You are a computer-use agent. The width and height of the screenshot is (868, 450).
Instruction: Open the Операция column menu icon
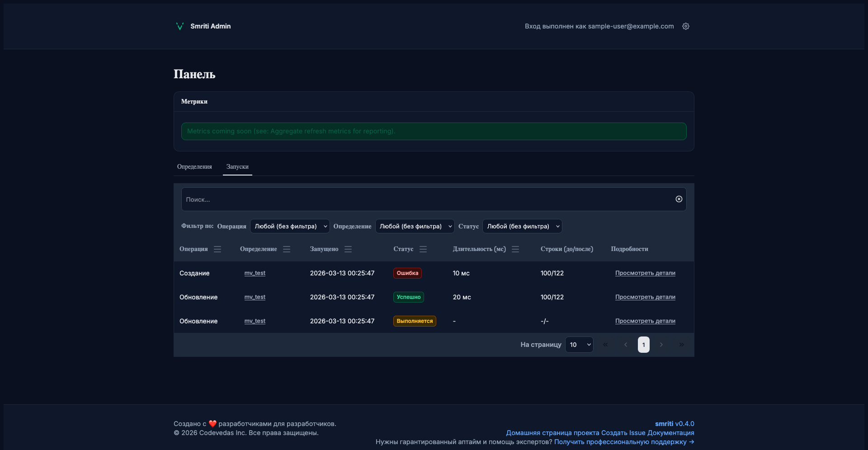point(217,249)
